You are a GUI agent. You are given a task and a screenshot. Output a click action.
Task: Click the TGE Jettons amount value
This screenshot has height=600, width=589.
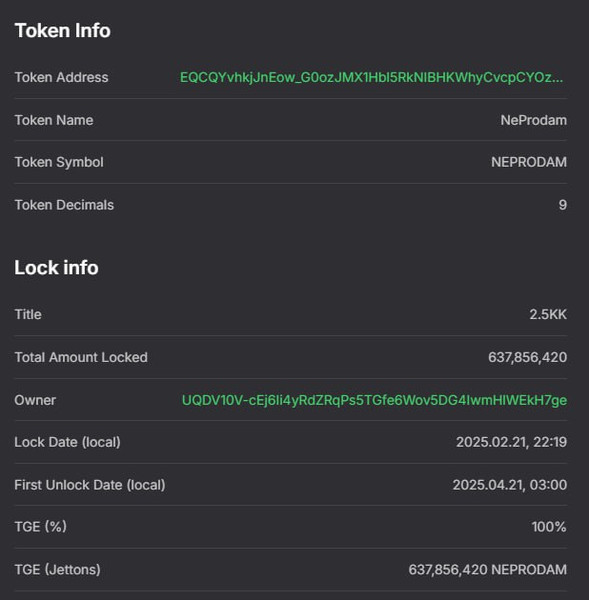(x=488, y=569)
